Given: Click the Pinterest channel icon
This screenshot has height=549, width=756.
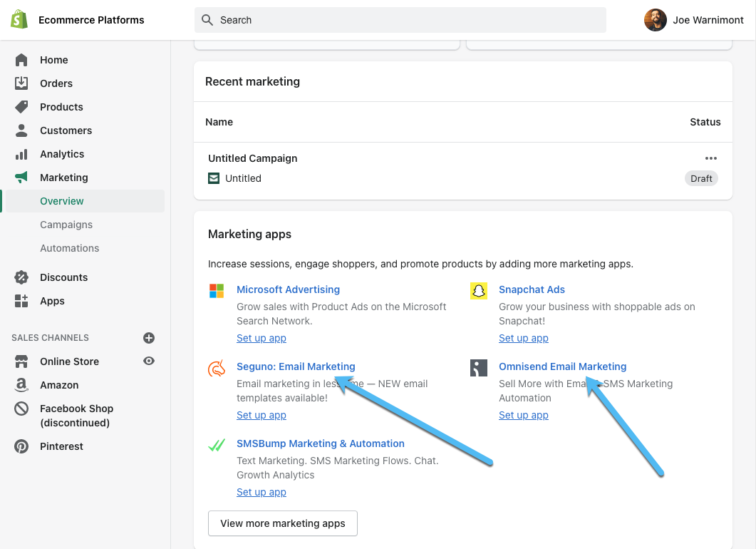Looking at the screenshot, I should tap(21, 446).
